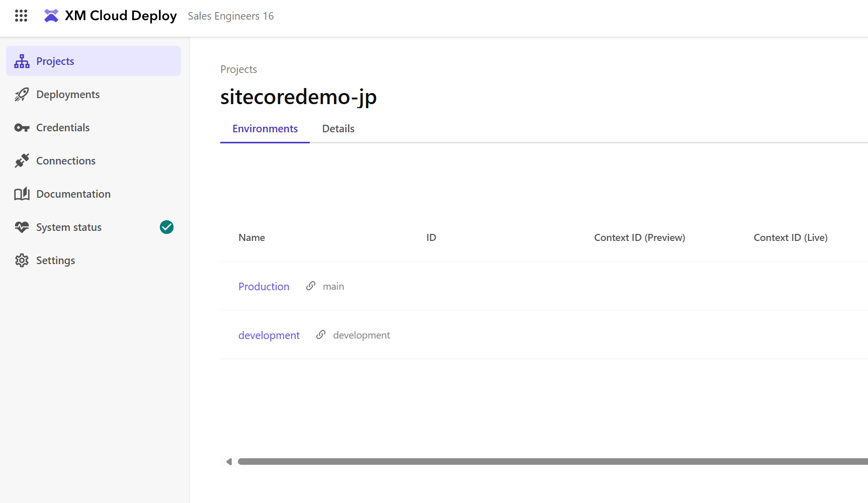Click the Sales Engineers 16 organization label

pos(231,16)
